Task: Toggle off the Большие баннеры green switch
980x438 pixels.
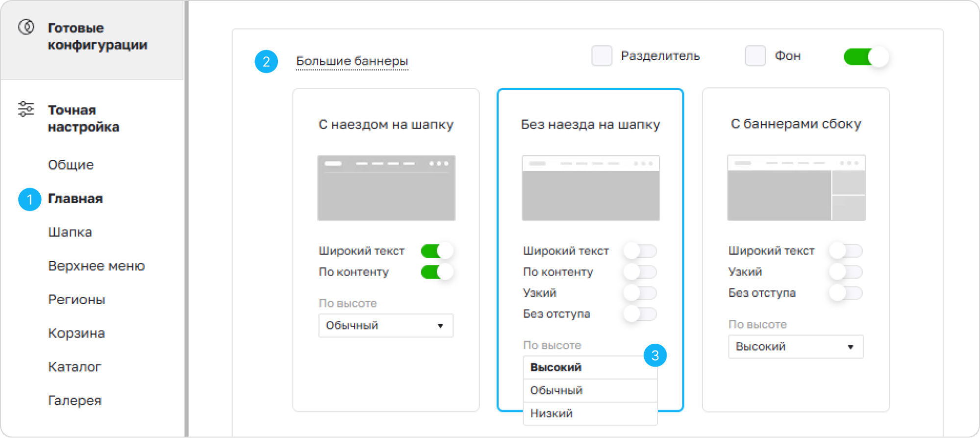Action: (x=866, y=57)
